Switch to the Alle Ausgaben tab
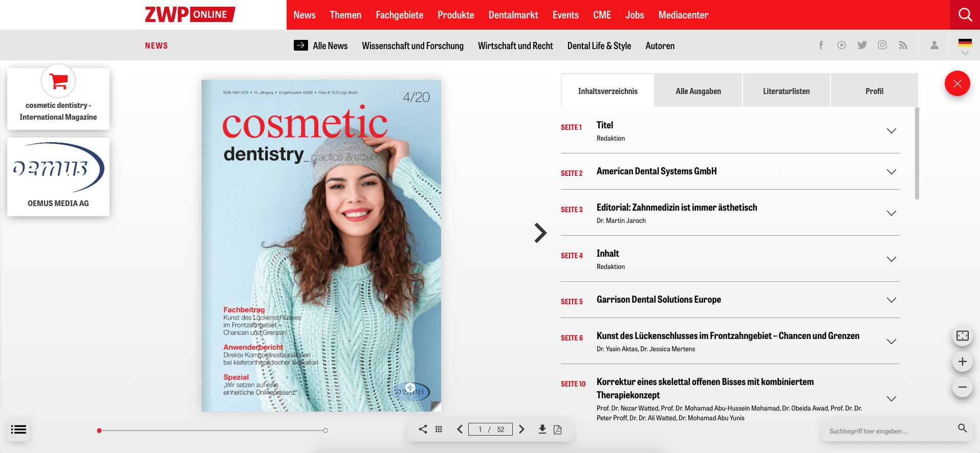 click(x=698, y=90)
